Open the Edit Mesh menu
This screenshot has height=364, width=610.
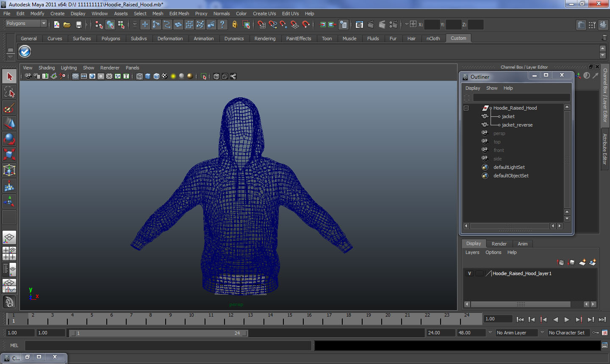click(179, 14)
